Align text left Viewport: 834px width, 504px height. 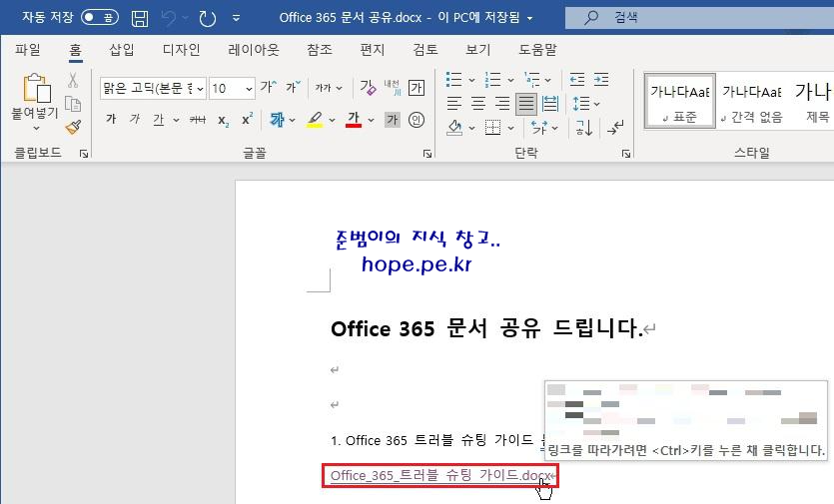(453, 104)
